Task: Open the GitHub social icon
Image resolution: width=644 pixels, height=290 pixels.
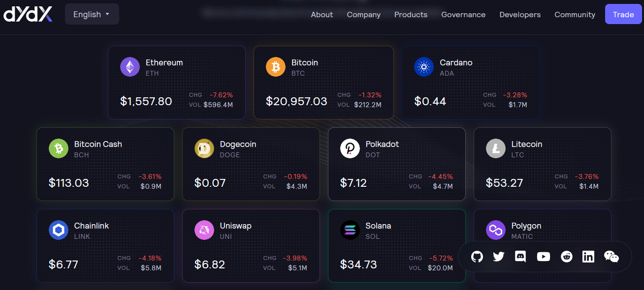Action: [x=477, y=257]
